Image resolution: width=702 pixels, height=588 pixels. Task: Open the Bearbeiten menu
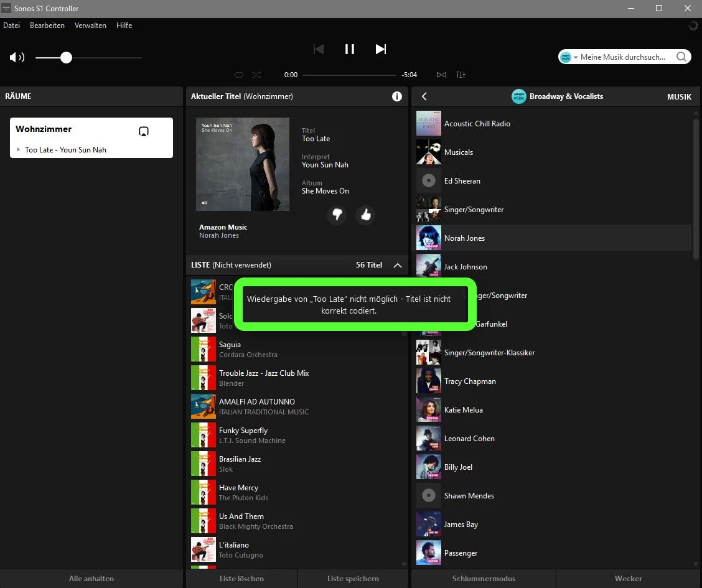point(47,26)
